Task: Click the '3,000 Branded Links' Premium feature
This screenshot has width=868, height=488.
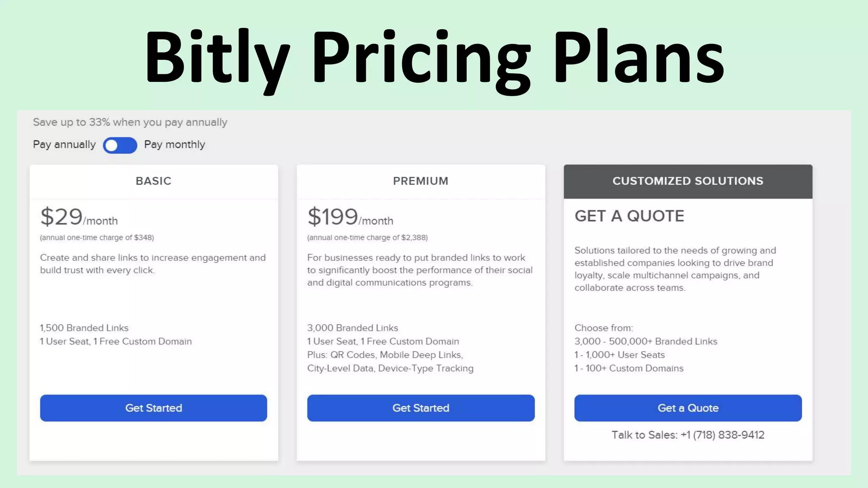Action: [x=353, y=328]
